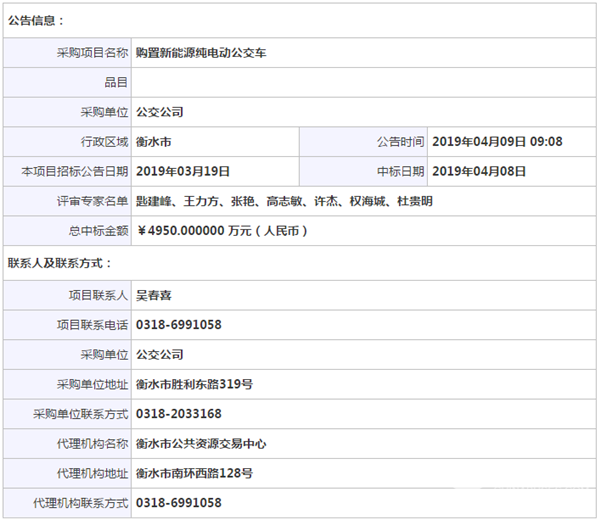Screen dimensions: 600x519
Task: Click phone number next to 代理机构联系方式
Action: pos(178,503)
